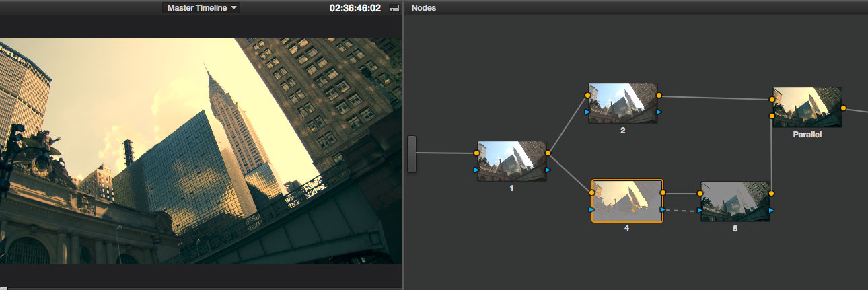Click Parallel node output connector
Image resolution: width=868 pixels, height=290 pixels.
click(843, 107)
